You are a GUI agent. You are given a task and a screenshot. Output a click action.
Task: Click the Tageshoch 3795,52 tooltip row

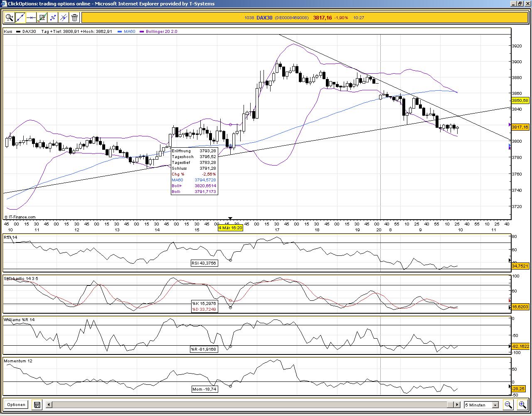[194, 157]
